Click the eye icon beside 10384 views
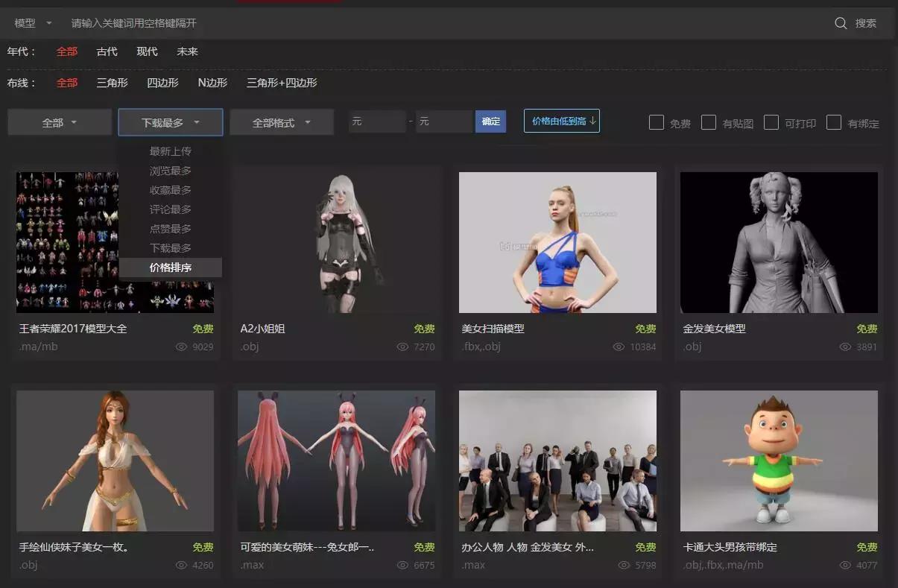Image resolution: width=898 pixels, height=588 pixels. 619,347
